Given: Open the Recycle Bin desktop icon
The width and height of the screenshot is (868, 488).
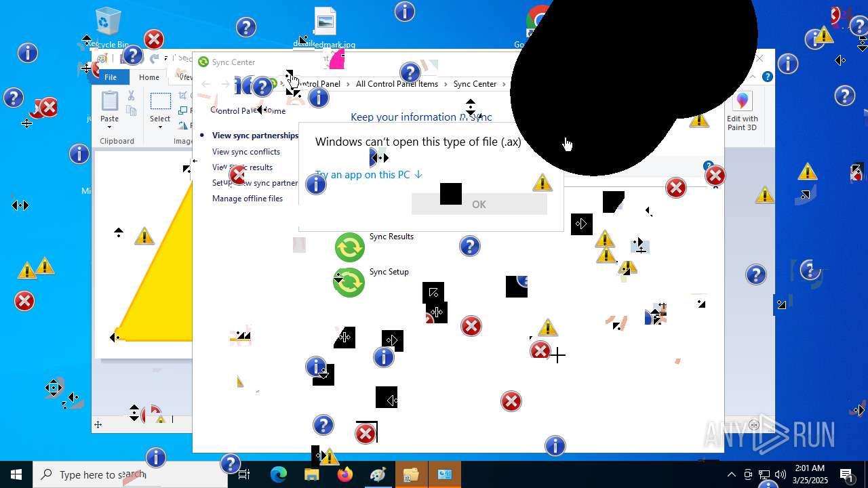Looking at the screenshot, I should pos(108,27).
